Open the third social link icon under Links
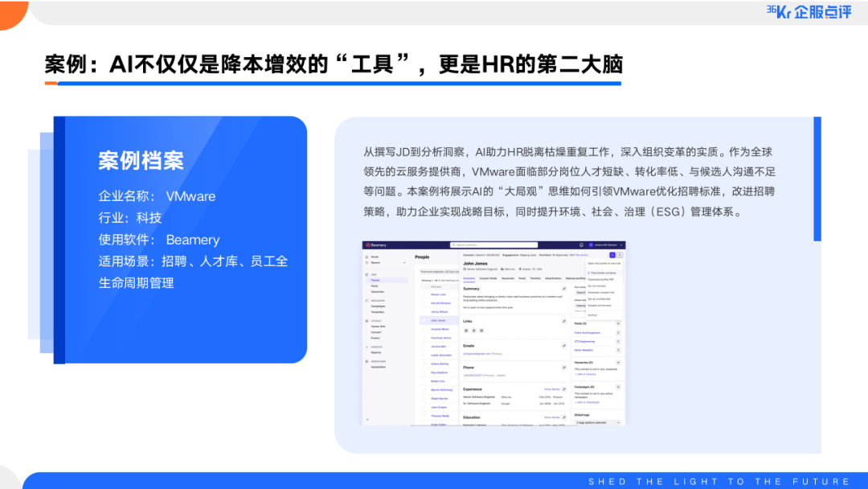This screenshot has height=489, width=868. tap(481, 331)
